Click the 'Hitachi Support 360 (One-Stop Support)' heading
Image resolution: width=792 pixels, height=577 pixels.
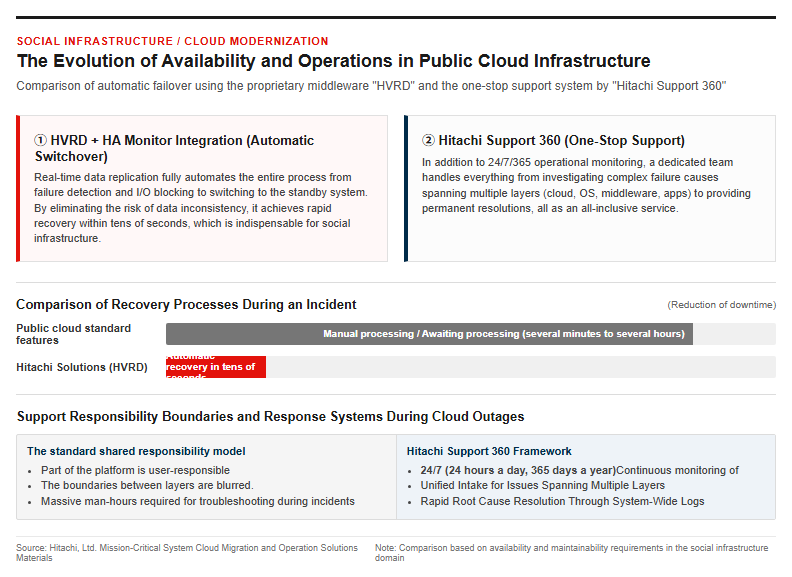point(553,140)
